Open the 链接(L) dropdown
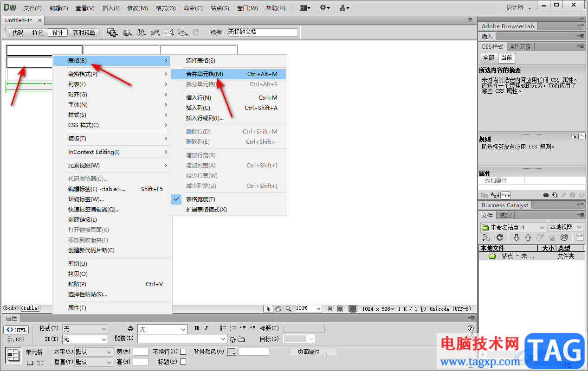 click(x=182, y=339)
